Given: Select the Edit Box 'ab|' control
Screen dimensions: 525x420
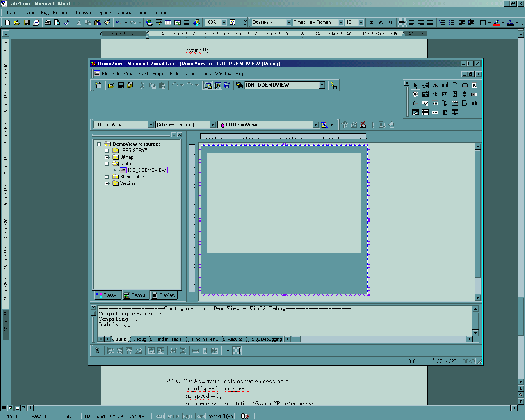Looking at the screenshot, I should 445,85.
